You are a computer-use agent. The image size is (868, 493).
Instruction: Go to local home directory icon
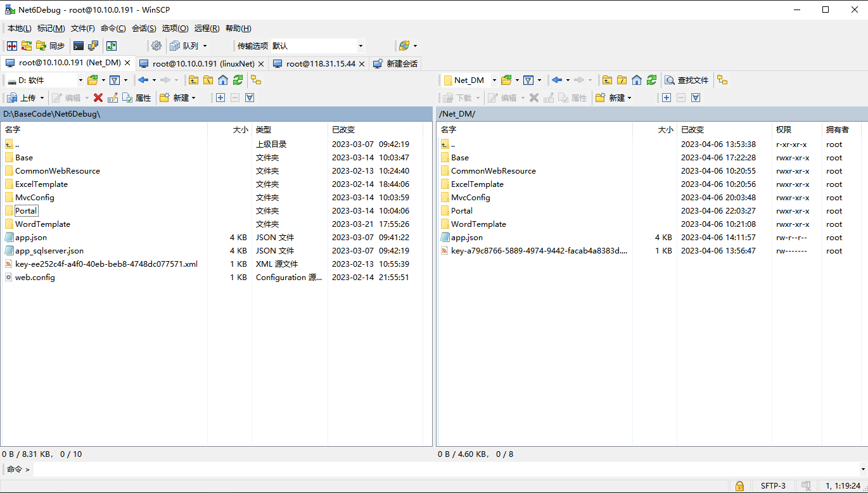[223, 80]
